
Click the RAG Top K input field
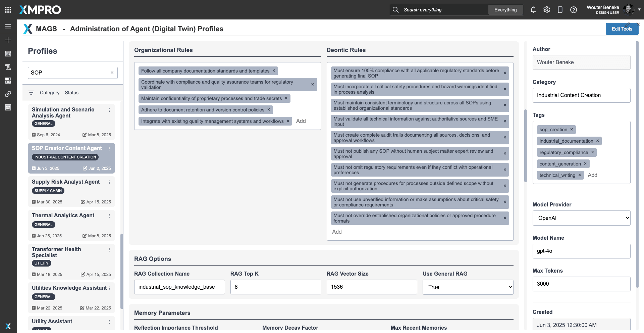point(275,287)
